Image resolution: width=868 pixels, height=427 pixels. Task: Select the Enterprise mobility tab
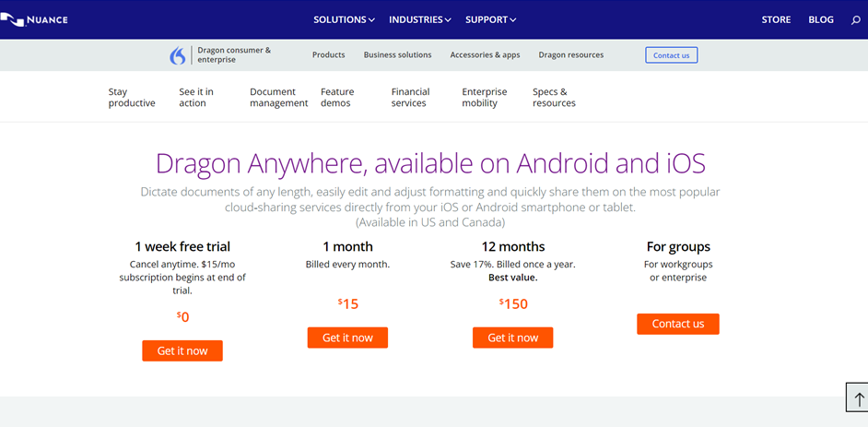point(484,98)
